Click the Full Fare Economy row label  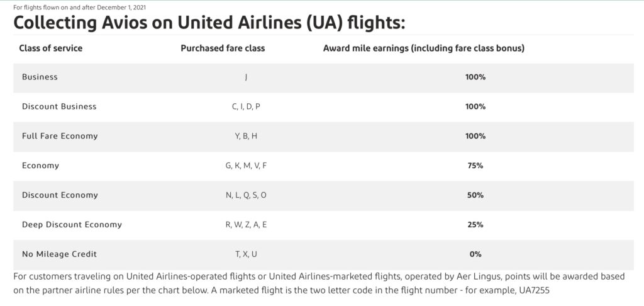pyautogui.click(x=60, y=136)
